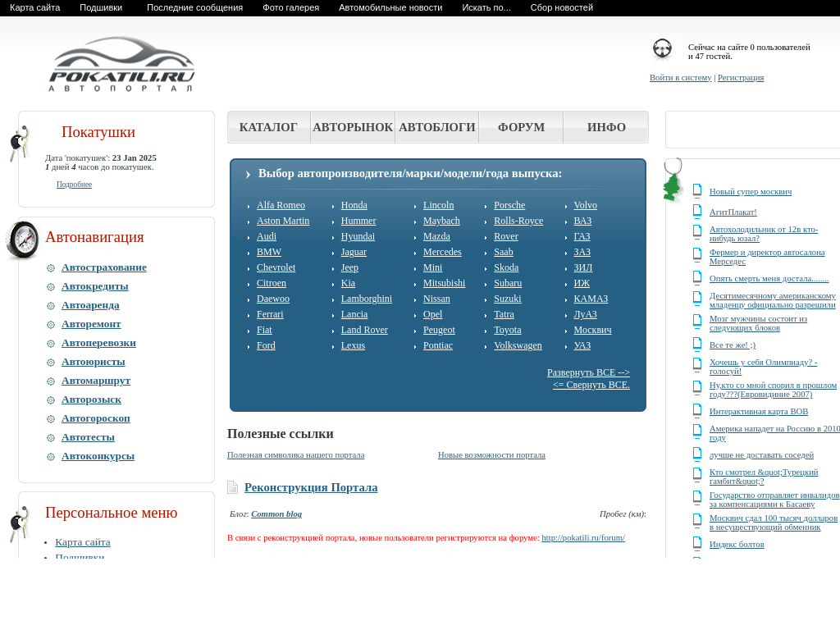Open Полезная символика нашего портала link
The image size is (840, 630).
(295, 454)
